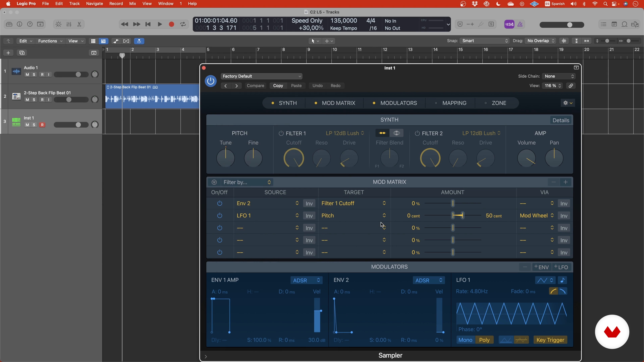The height and width of the screenshot is (362, 644).
Task: Open Env 2 source dropdown
Action: [x=267, y=203]
